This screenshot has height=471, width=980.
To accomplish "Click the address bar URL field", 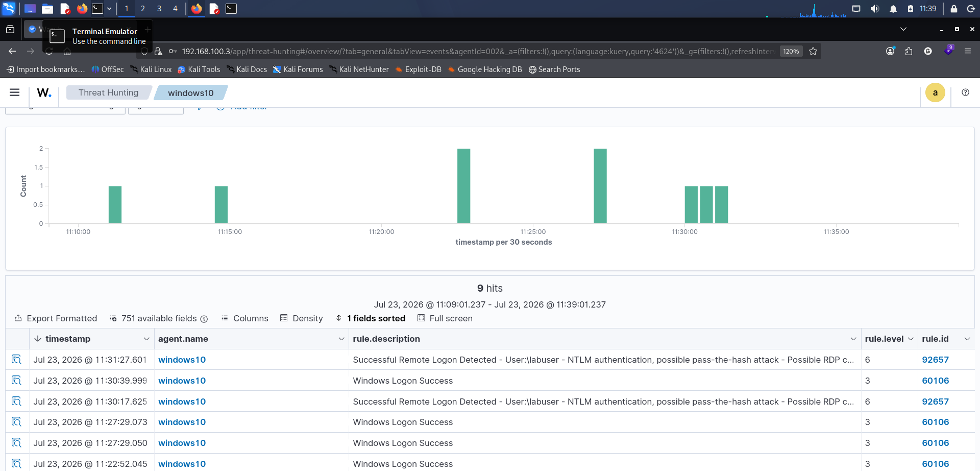I will pyautogui.click(x=477, y=51).
